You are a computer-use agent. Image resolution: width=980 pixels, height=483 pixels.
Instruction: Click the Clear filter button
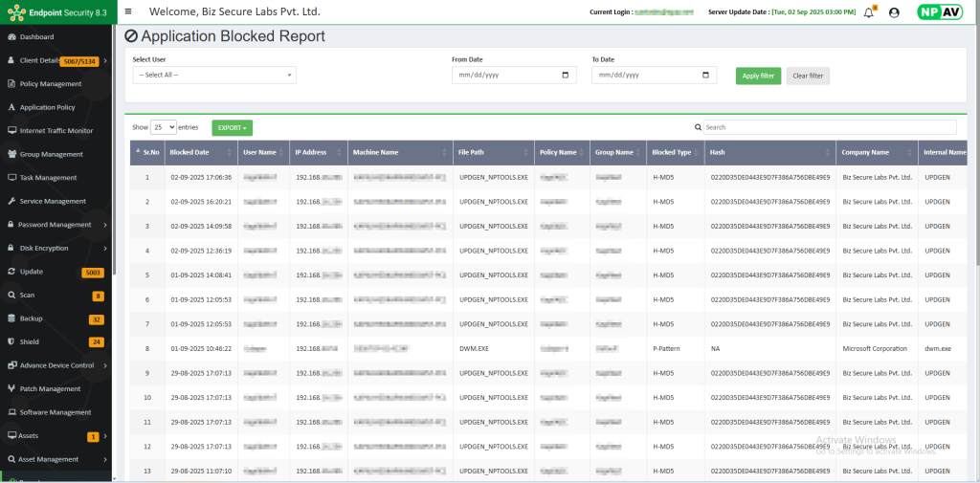click(808, 76)
